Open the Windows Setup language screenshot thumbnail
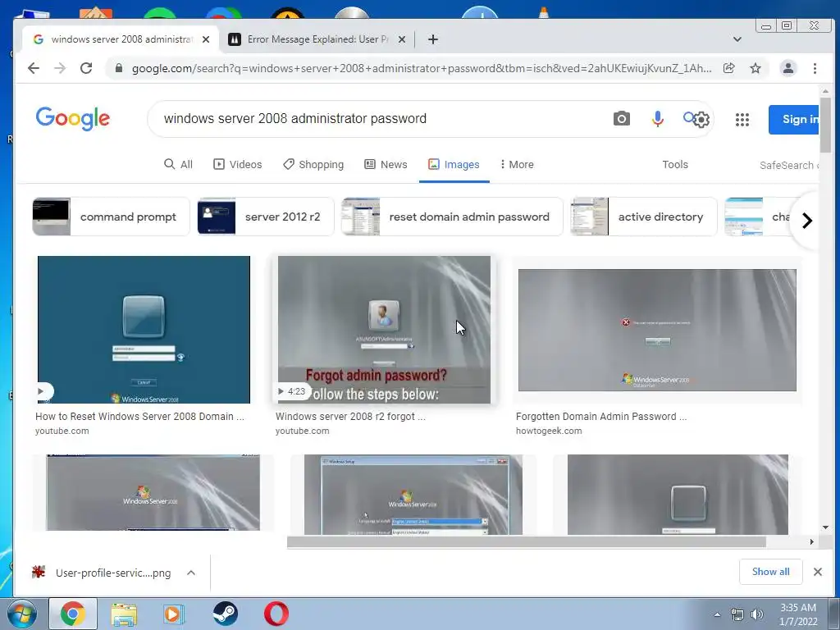This screenshot has width=840, height=630. (413, 495)
